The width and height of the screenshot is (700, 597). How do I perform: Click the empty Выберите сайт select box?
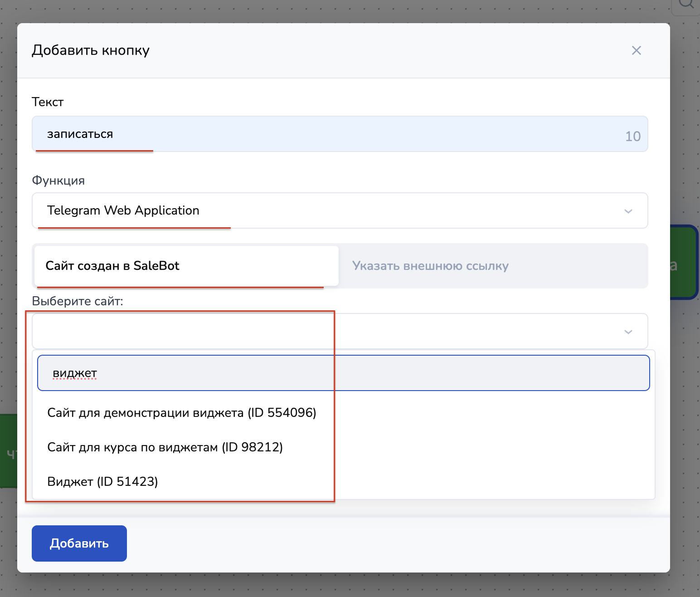pyautogui.click(x=317, y=331)
